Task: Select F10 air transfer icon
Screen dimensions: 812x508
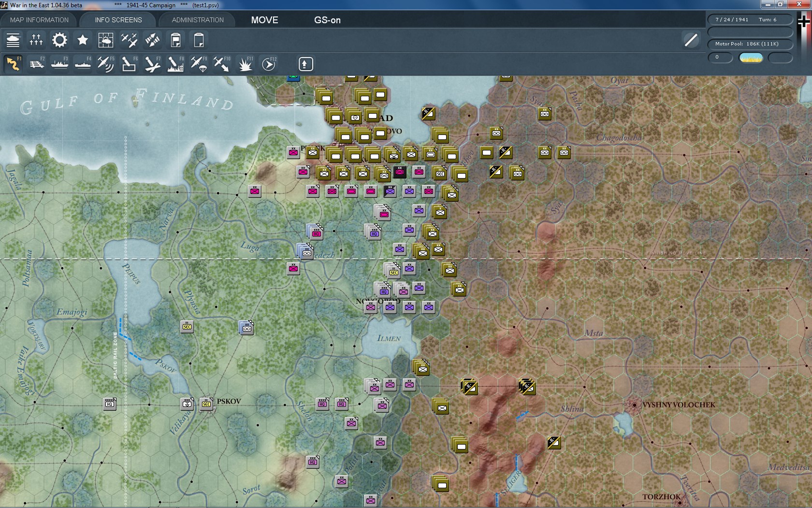Action: [x=222, y=64]
